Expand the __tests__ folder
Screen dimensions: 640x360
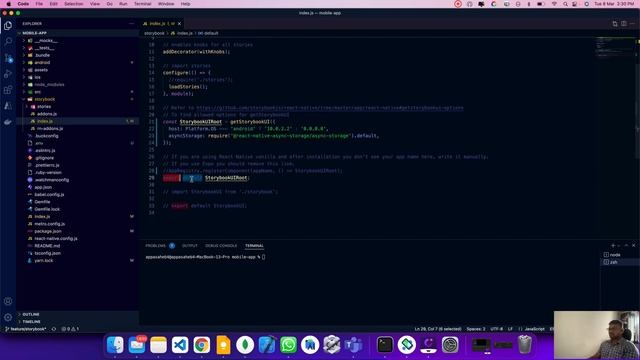tap(44, 48)
